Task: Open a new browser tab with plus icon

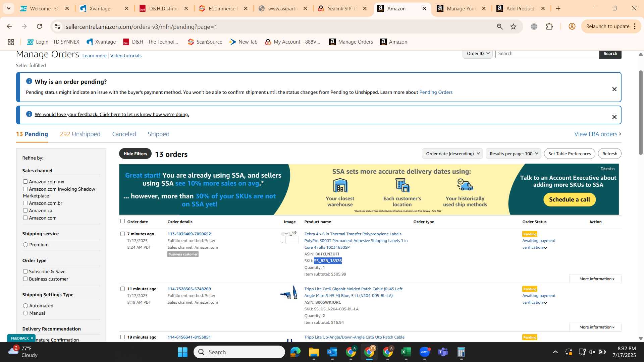Action: click(558, 8)
